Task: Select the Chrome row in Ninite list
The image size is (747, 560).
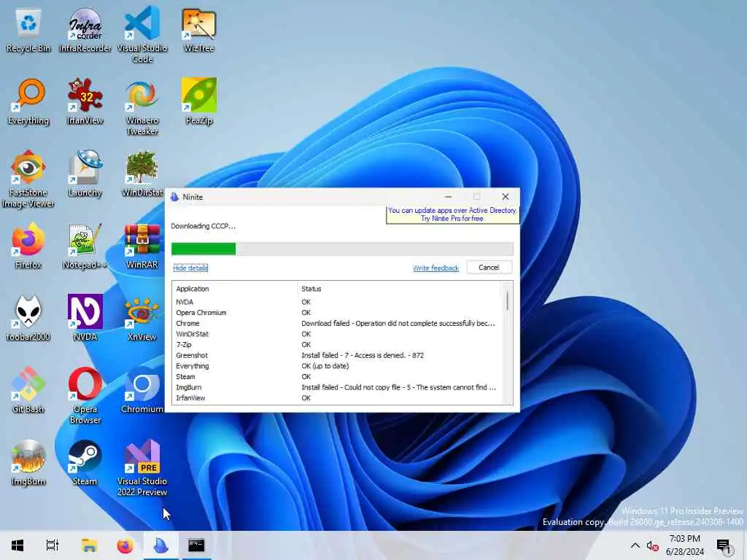Action: pyautogui.click(x=336, y=323)
